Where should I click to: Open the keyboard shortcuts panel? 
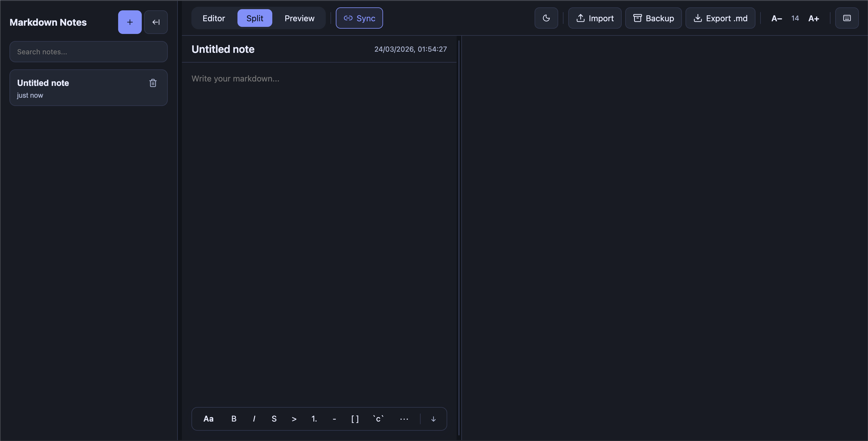click(847, 18)
